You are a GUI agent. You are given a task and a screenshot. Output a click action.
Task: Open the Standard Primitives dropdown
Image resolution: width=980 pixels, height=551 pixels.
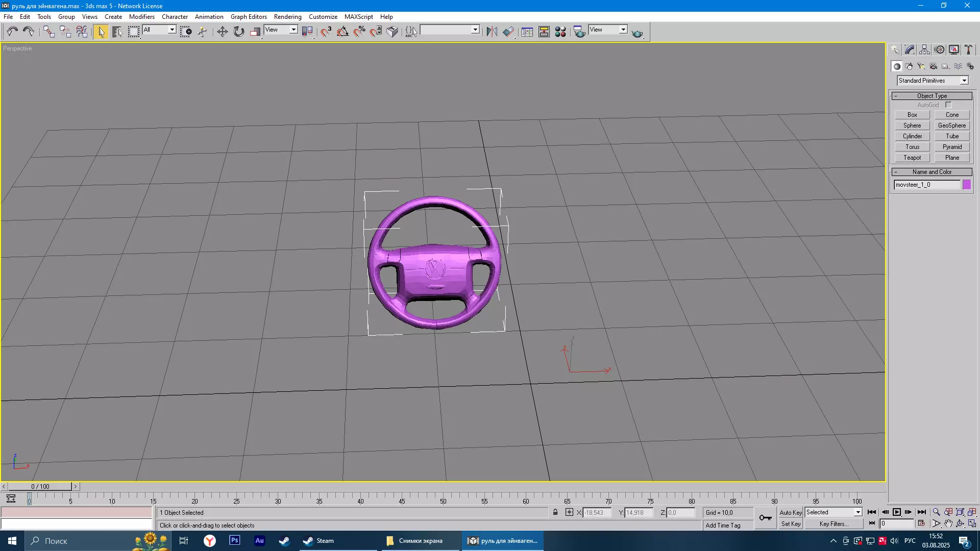click(x=933, y=81)
